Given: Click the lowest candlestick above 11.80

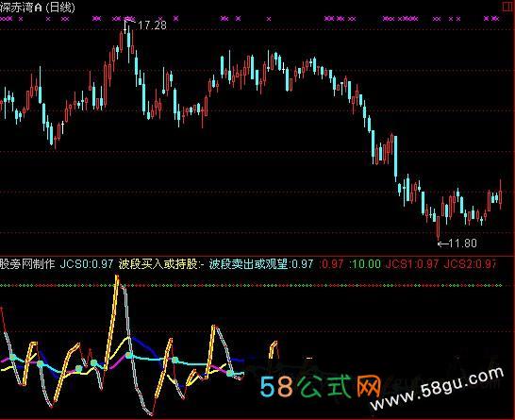Looking at the screenshot, I should [439, 227].
